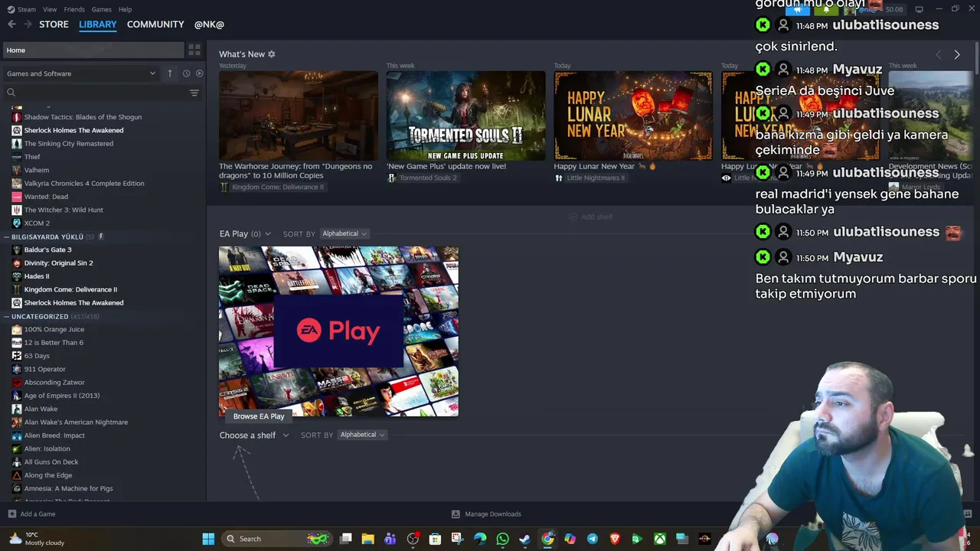This screenshot has height=551, width=980.
Task: Open Microsoft Store from the taskbar
Action: point(435,539)
